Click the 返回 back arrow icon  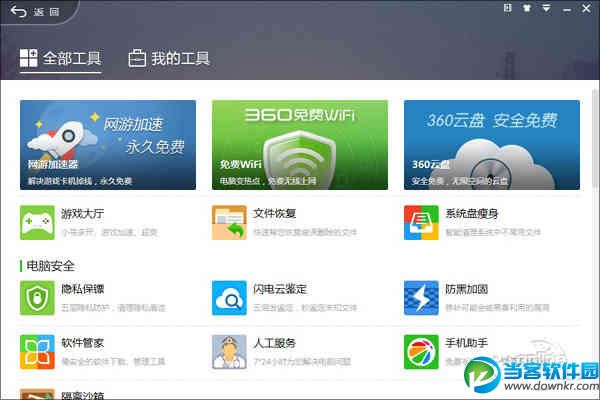pos(18,12)
